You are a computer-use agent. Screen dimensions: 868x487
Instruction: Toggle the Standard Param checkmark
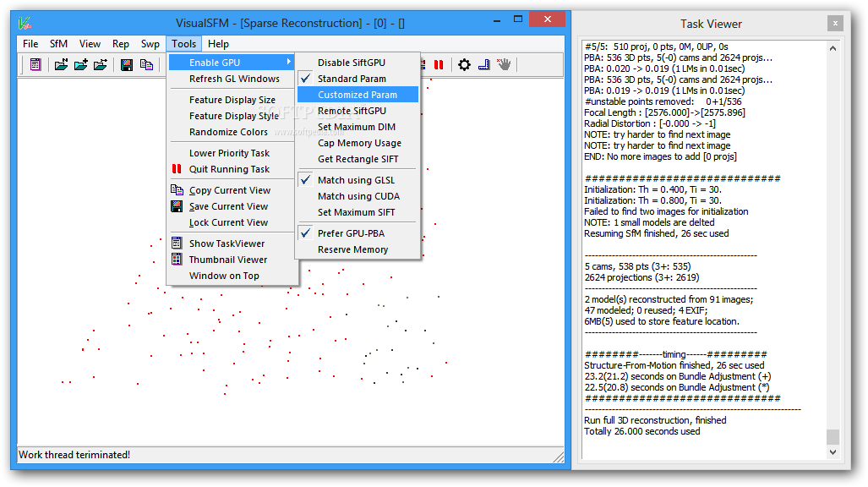305,78
